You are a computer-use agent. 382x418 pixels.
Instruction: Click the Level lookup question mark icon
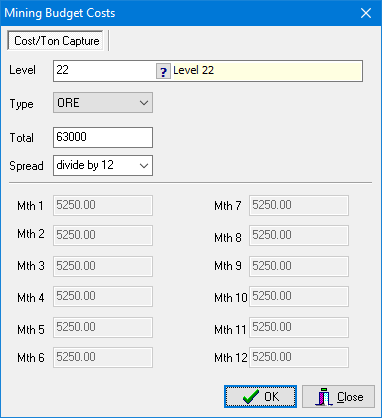163,71
